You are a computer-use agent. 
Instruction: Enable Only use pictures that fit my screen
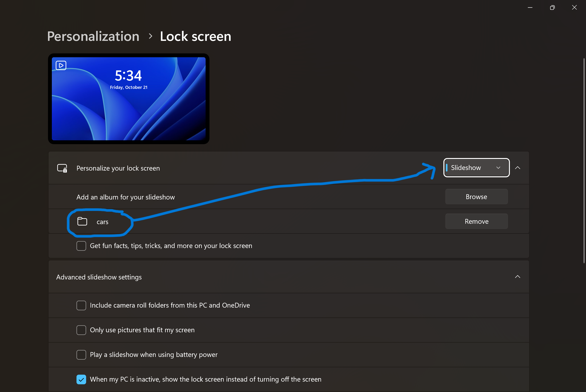coord(81,330)
